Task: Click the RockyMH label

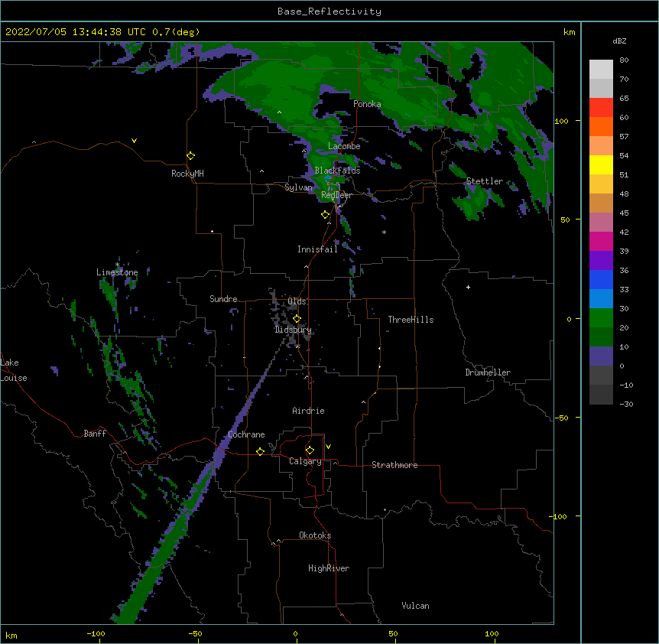Action: [x=187, y=174]
